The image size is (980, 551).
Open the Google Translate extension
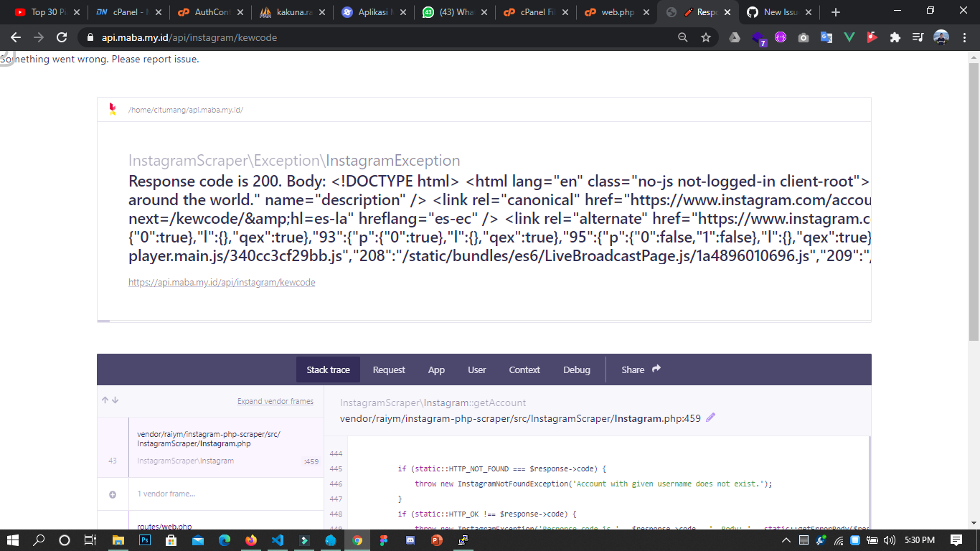[x=826, y=37]
